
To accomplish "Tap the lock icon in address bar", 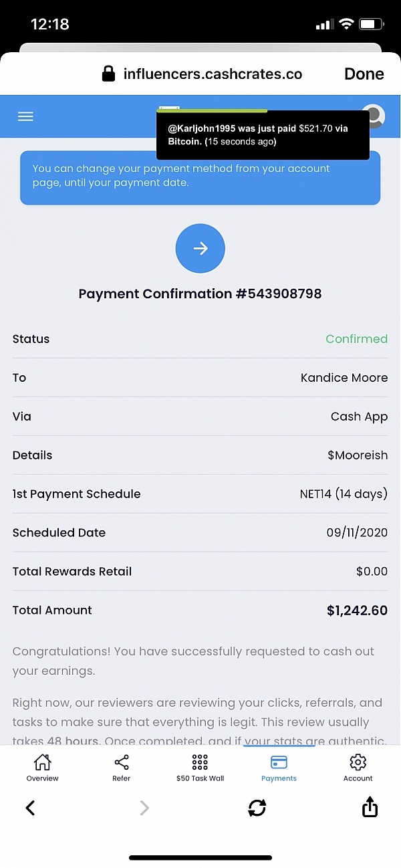I will (x=108, y=74).
